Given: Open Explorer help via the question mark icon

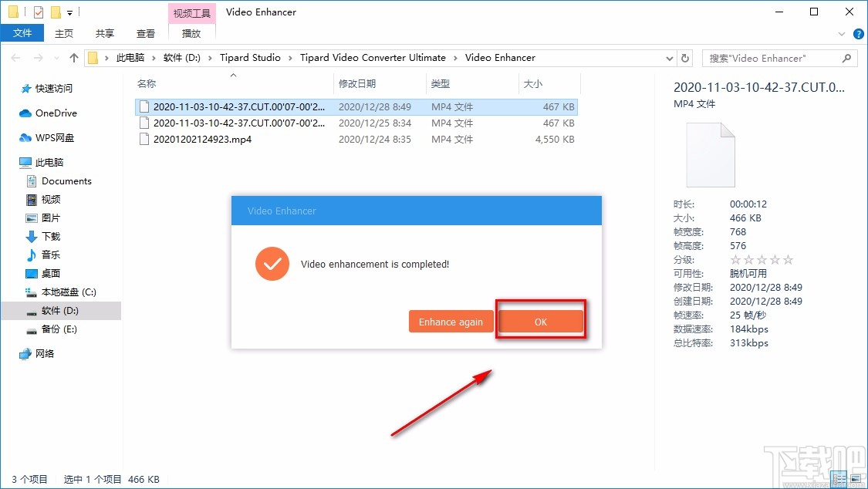Looking at the screenshot, I should 858,33.
